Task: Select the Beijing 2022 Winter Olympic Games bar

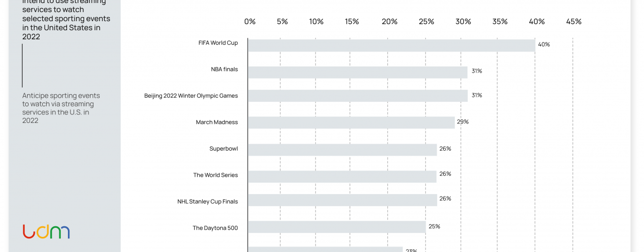Action: coord(357,96)
